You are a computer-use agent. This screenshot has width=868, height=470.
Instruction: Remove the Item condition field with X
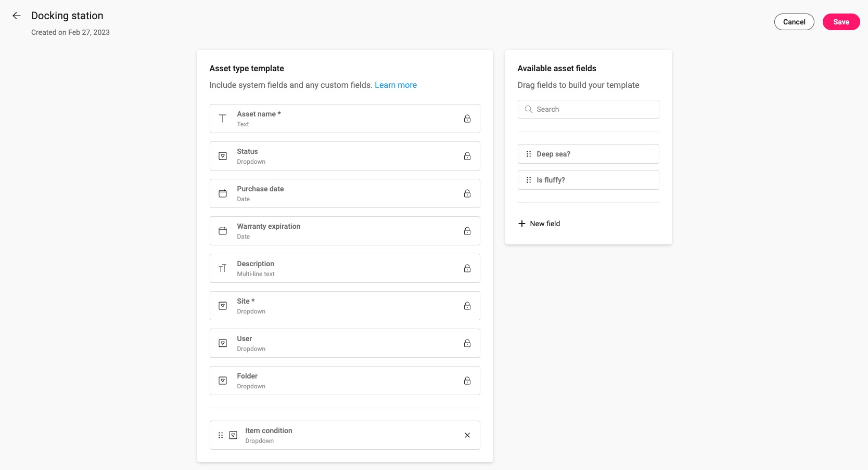(x=467, y=435)
